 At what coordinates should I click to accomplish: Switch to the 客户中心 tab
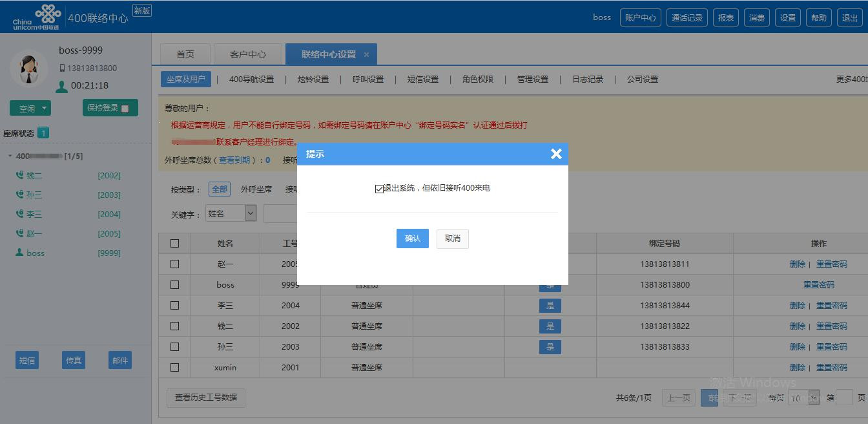pos(248,54)
